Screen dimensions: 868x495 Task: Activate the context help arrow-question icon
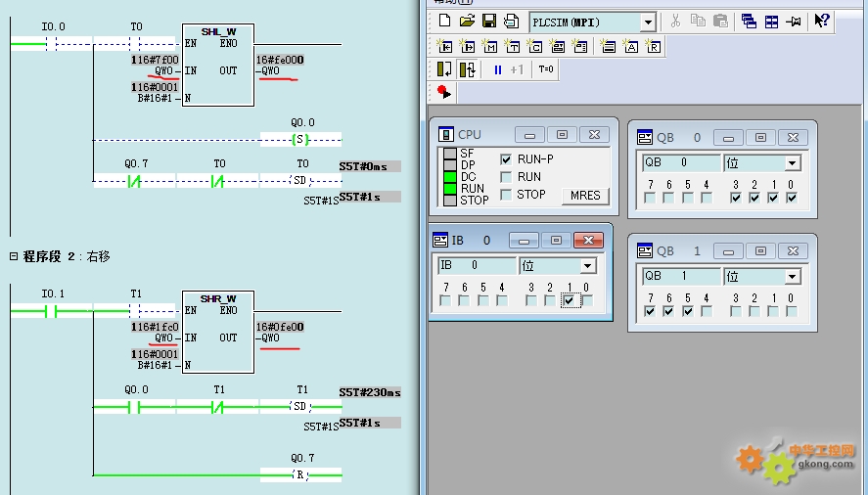click(x=822, y=22)
